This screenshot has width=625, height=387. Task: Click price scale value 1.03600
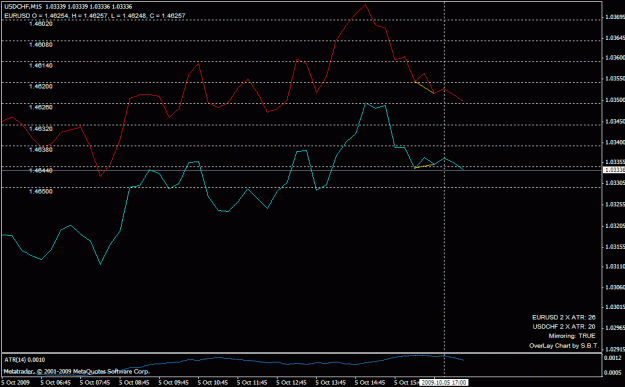tap(615, 58)
